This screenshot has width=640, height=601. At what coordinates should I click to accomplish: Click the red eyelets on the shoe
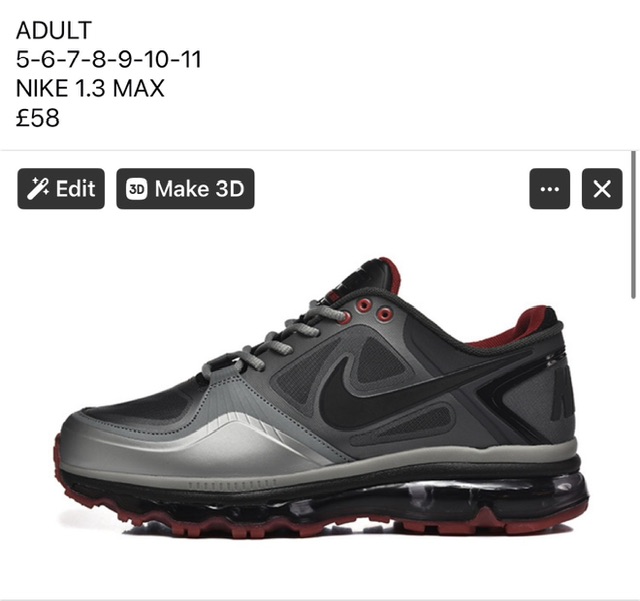374,310
